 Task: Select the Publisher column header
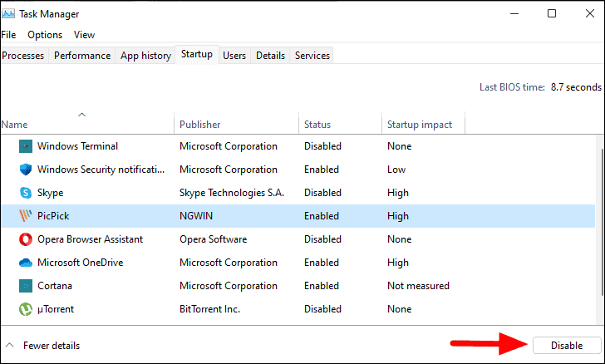[199, 125]
